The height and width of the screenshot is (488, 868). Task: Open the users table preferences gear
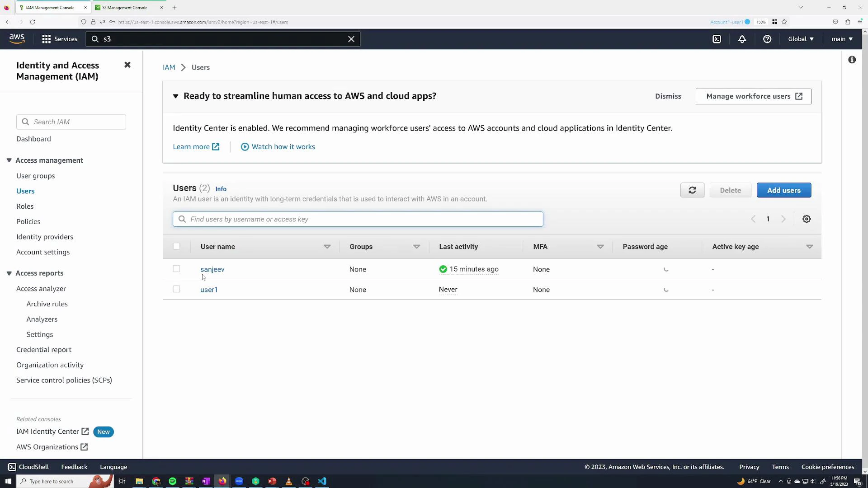[x=807, y=219]
